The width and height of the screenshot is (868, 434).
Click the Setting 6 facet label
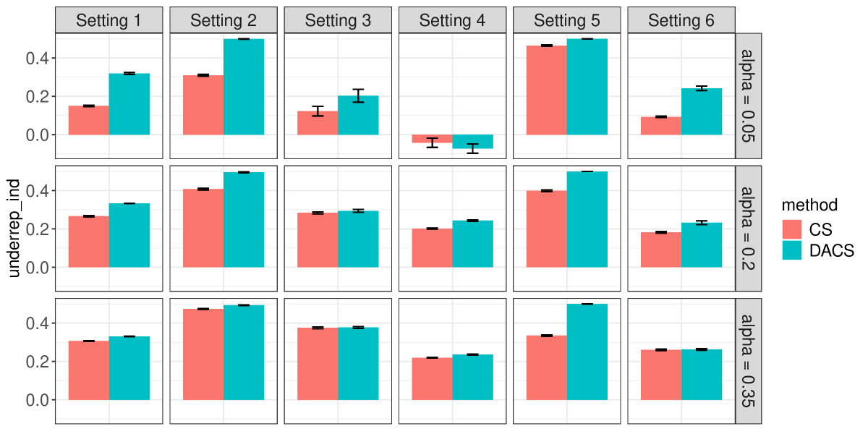[x=681, y=21]
